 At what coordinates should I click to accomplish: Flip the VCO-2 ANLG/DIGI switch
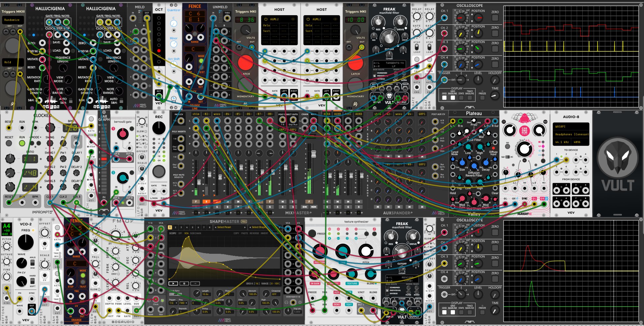[32, 263]
